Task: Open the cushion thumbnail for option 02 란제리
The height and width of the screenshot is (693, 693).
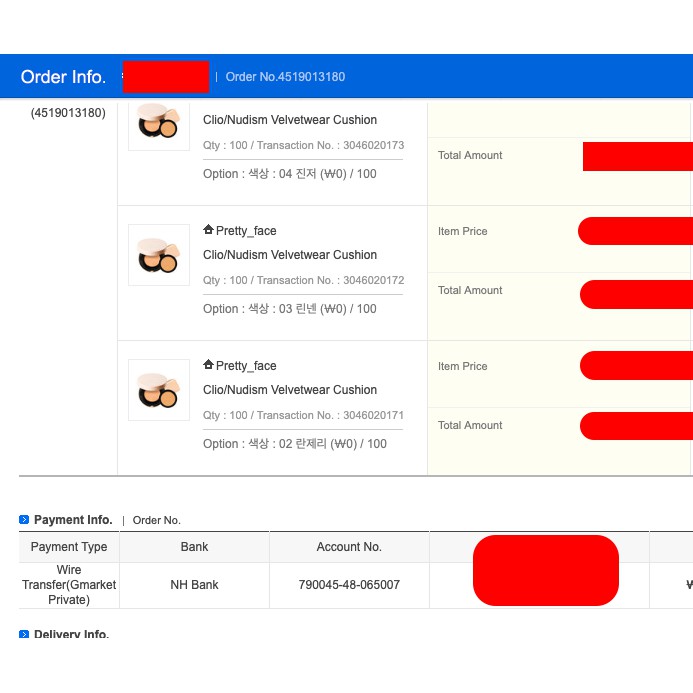Action: [158, 390]
